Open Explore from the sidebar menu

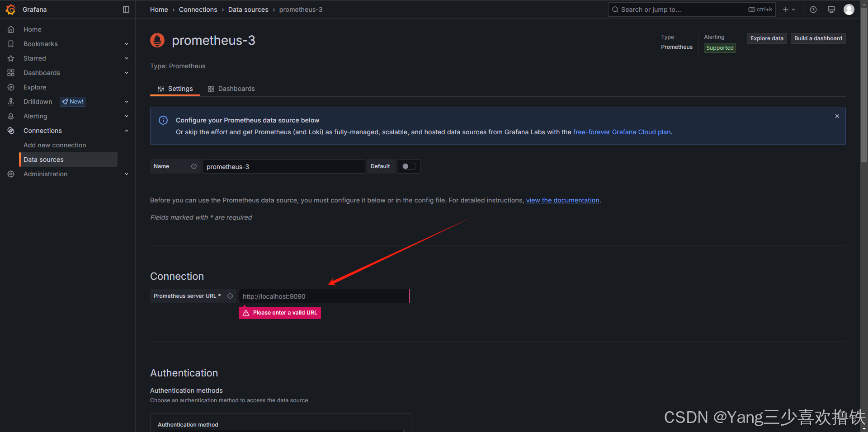35,87
